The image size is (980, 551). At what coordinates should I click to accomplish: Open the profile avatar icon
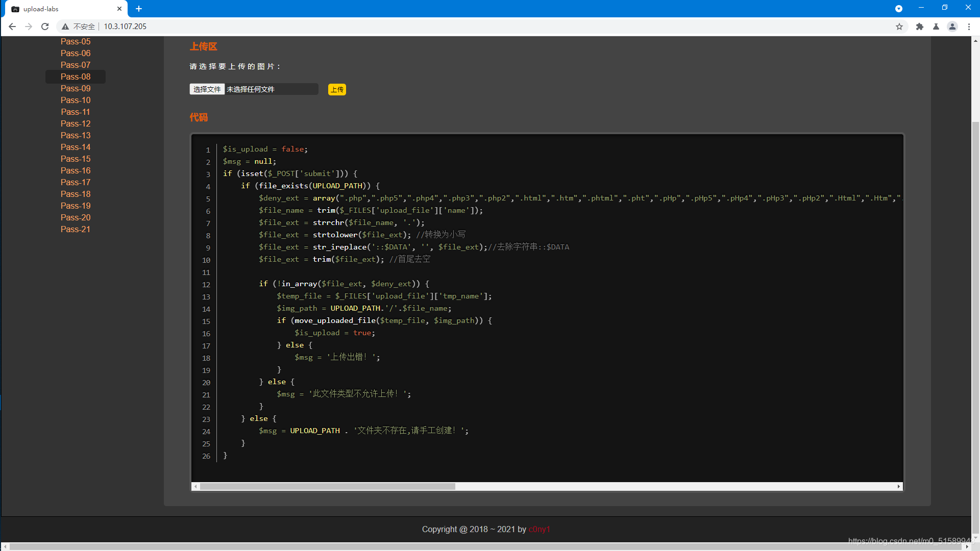(x=952, y=27)
